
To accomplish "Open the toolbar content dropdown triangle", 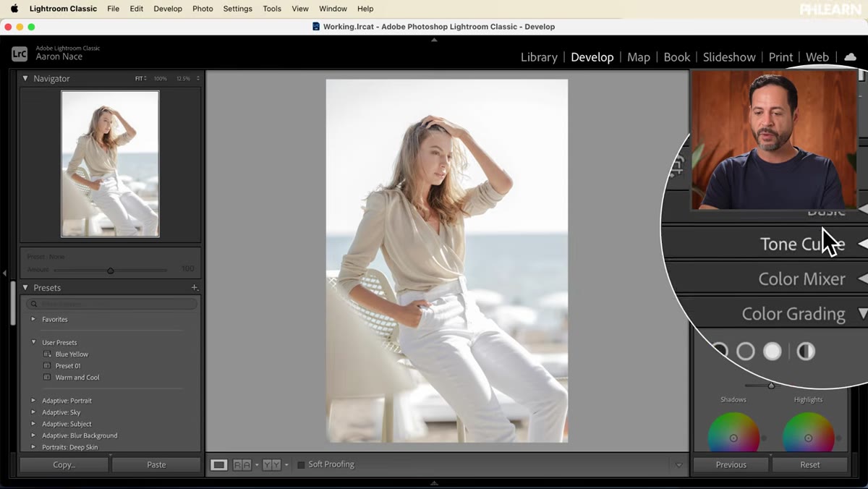I will (678, 465).
